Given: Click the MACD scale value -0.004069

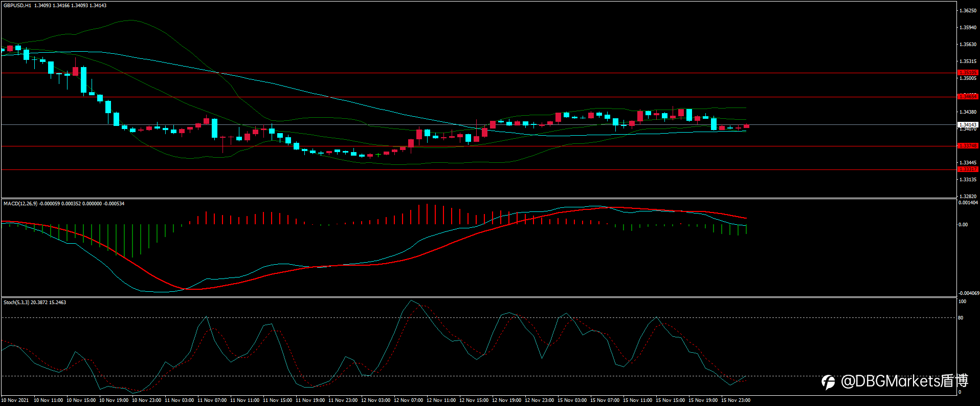Looking at the screenshot, I should pos(969,293).
